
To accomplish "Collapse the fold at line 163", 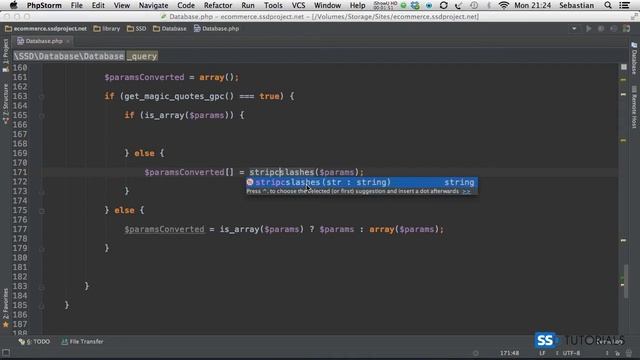I will coord(42,97).
